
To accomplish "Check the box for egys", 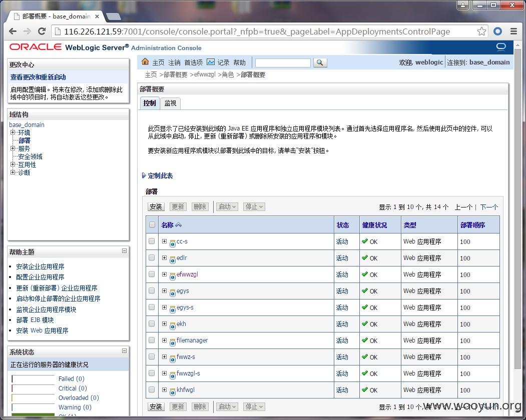I will tap(152, 290).
